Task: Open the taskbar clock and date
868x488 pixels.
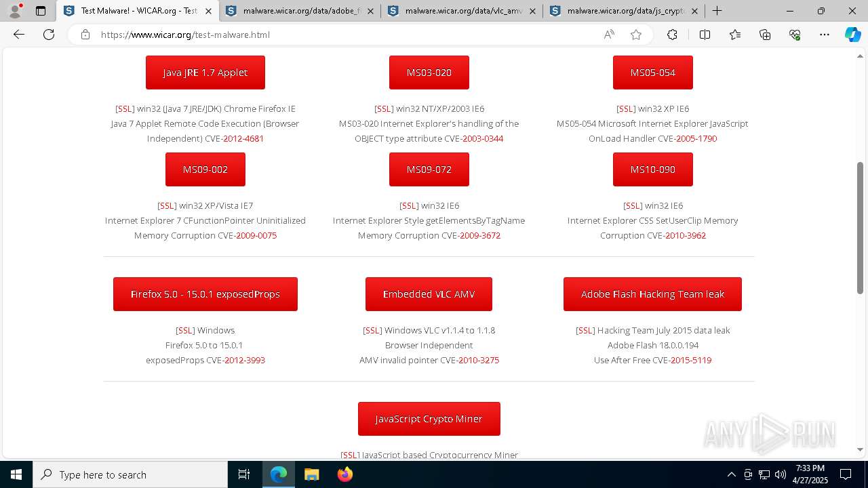Action: pyautogui.click(x=810, y=474)
